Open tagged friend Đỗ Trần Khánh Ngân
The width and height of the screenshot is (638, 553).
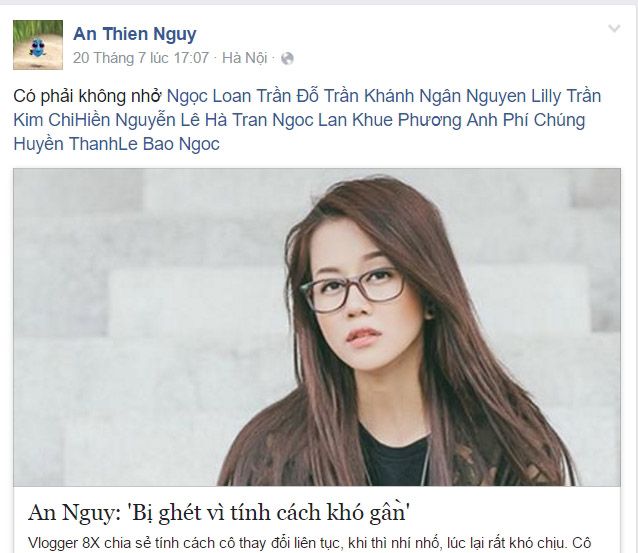pyautogui.click(x=378, y=96)
